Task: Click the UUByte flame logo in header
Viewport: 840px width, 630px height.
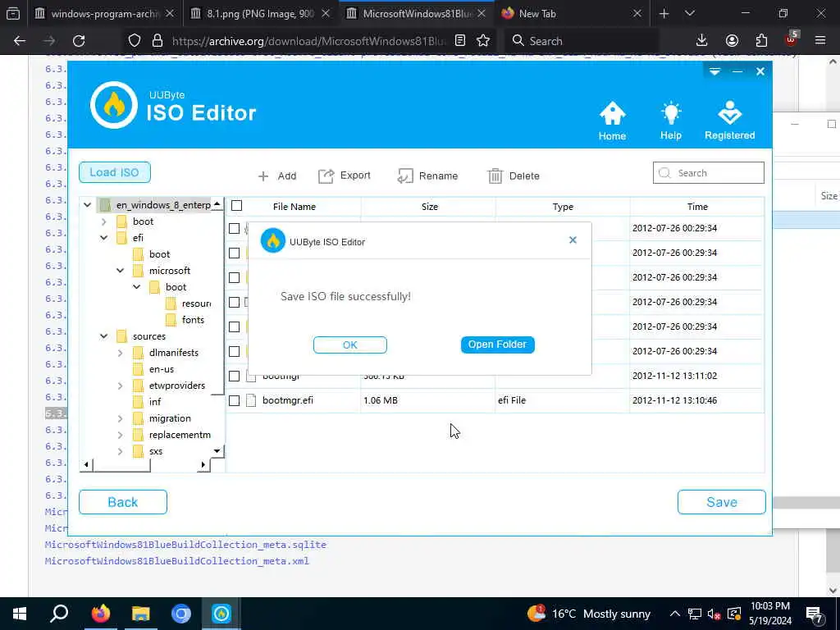Action: [x=113, y=105]
